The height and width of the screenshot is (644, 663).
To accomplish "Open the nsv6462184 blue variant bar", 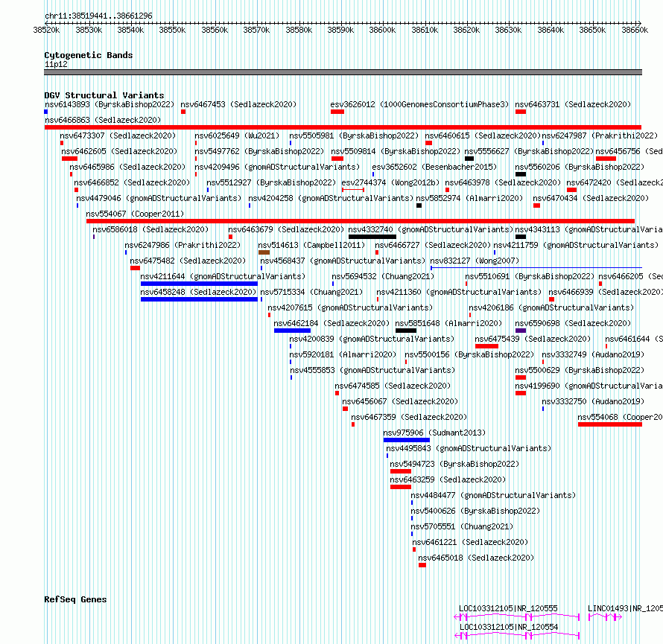I will 292,331.
